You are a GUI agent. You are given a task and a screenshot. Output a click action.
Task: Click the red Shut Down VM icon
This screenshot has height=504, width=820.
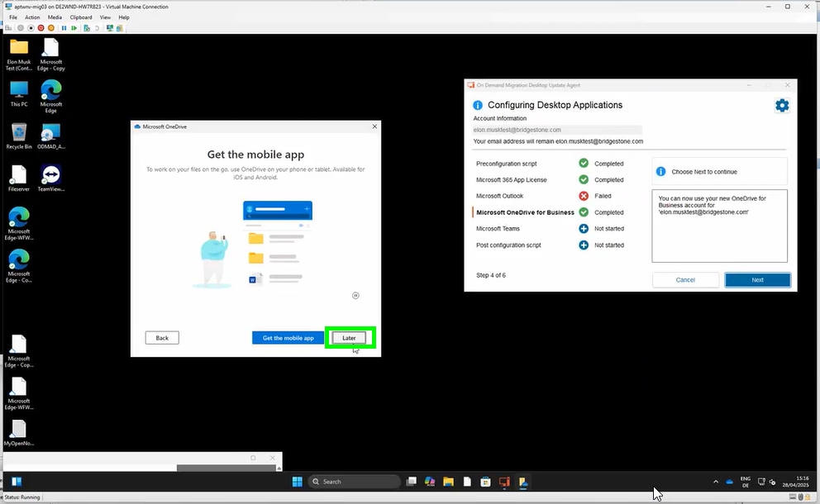(x=41, y=28)
